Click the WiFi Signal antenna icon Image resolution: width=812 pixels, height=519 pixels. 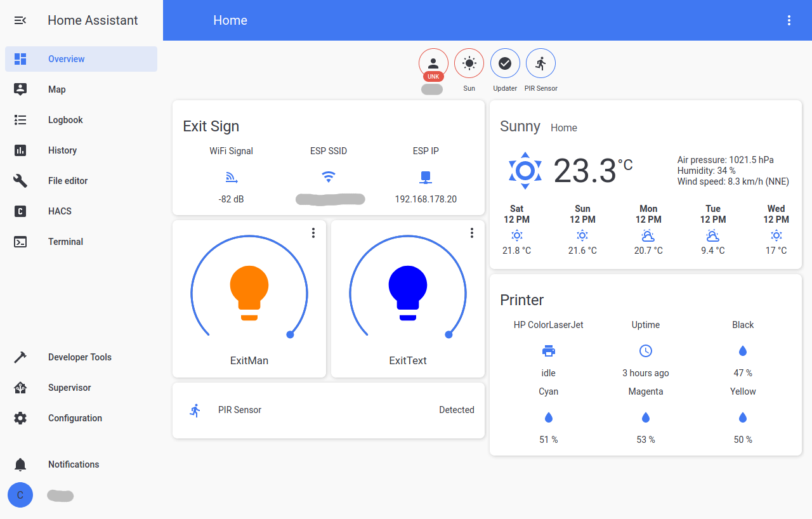[x=231, y=176]
